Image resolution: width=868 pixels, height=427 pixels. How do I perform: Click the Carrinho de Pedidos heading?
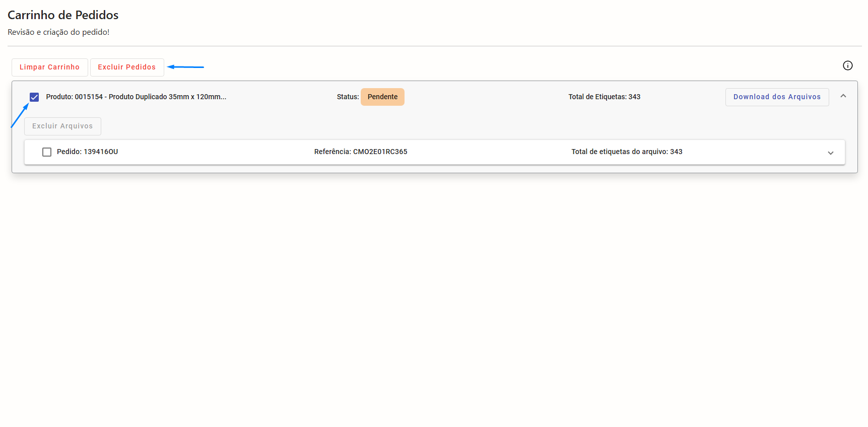point(63,15)
